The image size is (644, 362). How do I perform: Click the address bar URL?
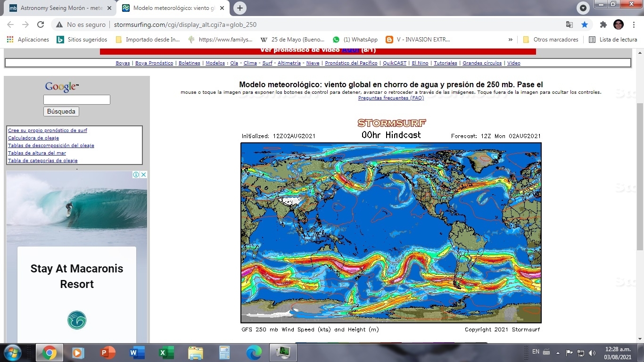point(185,25)
